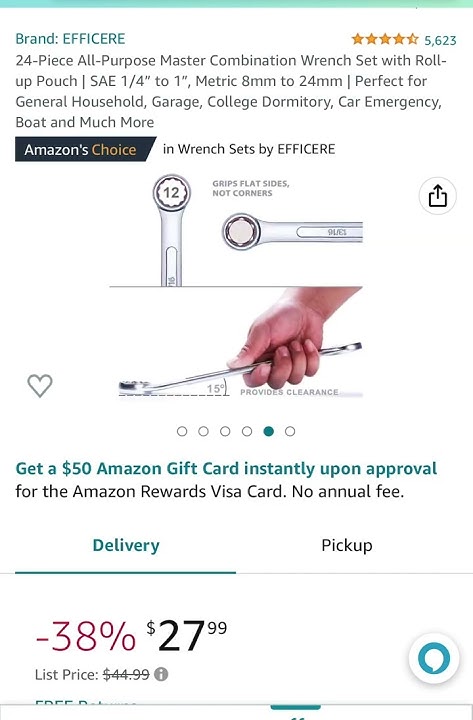Image resolution: width=473 pixels, height=720 pixels.
Task: Open the 5,623 ratings count
Action: tap(440, 40)
